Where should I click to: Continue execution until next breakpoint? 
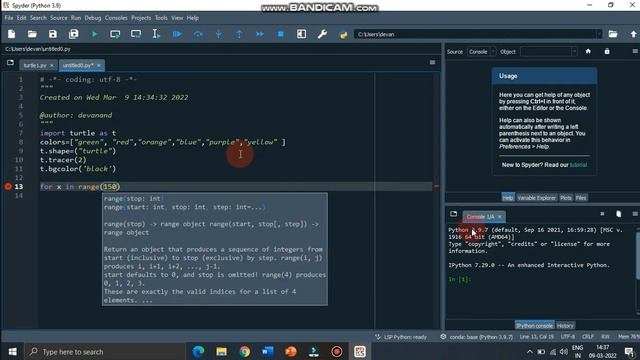260,34
